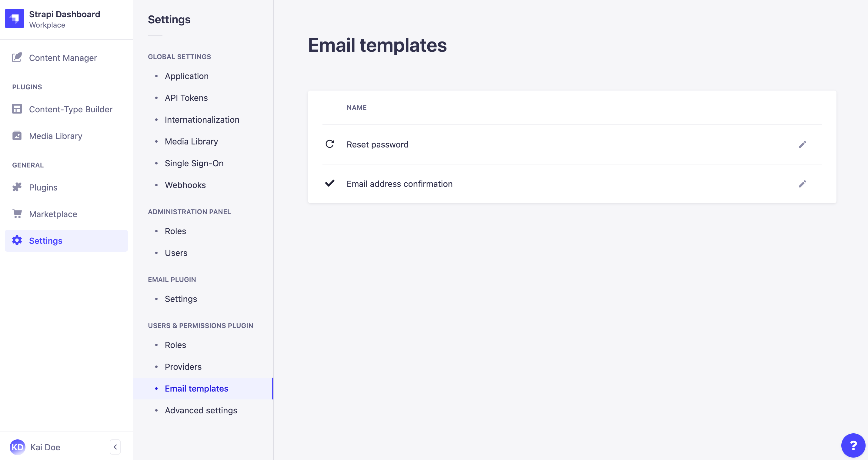This screenshot has width=868, height=460.
Task: Open the Media Library
Action: pyautogui.click(x=55, y=136)
